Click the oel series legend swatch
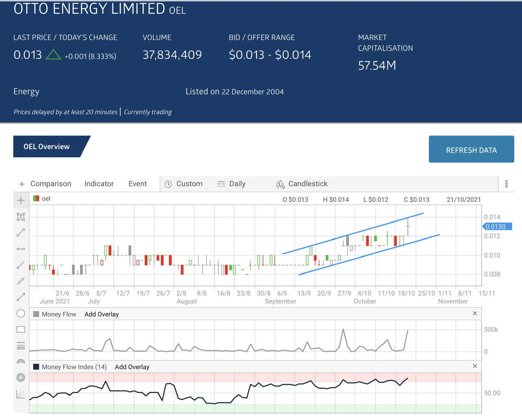 coord(37,198)
